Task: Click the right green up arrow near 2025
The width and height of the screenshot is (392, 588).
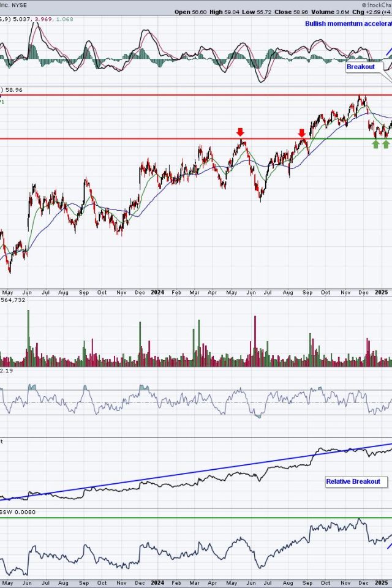Action: coord(386,144)
